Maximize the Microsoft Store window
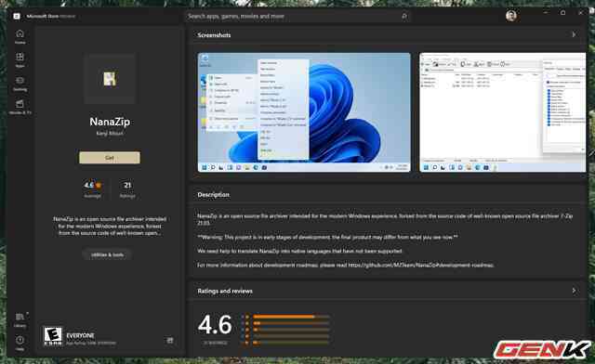Viewport: 595px width, 364px height. [562, 12]
